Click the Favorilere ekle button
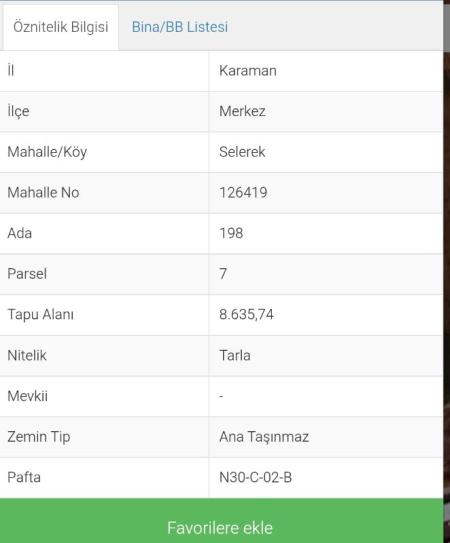 (x=221, y=521)
